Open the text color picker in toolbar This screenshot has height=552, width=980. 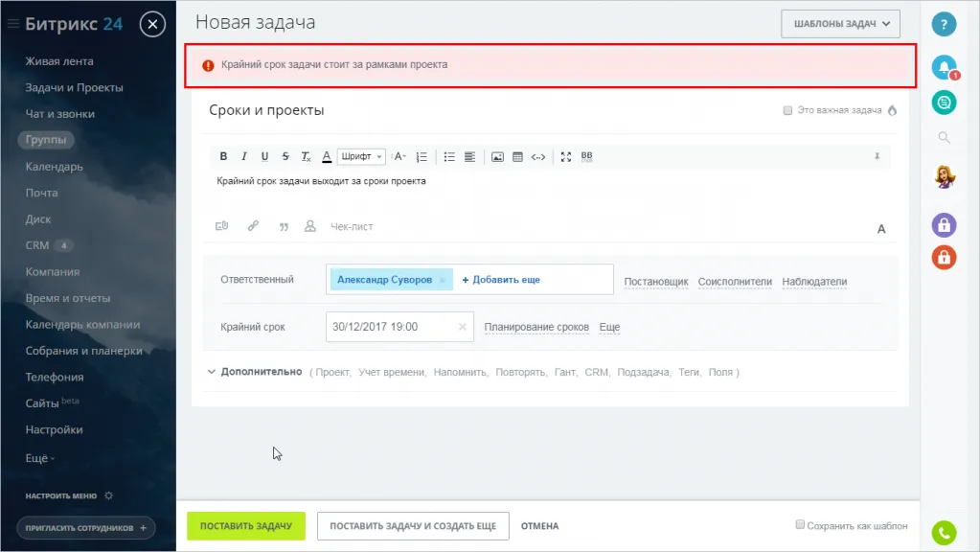(x=326, y=156)
